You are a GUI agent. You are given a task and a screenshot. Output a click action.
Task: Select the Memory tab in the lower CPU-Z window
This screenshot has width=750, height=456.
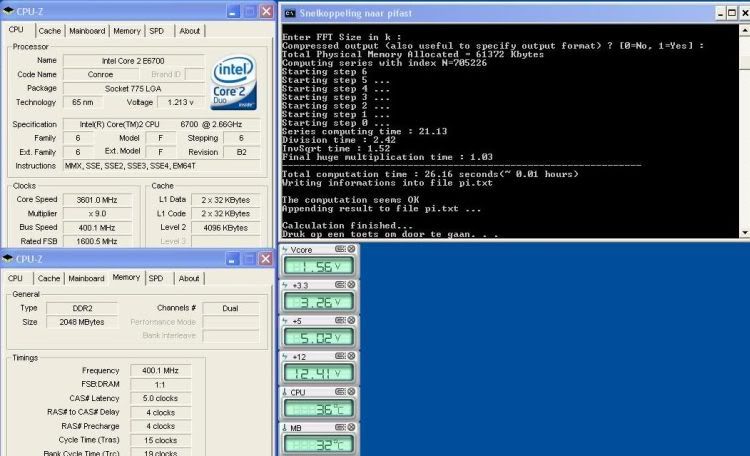click(126, 277)
